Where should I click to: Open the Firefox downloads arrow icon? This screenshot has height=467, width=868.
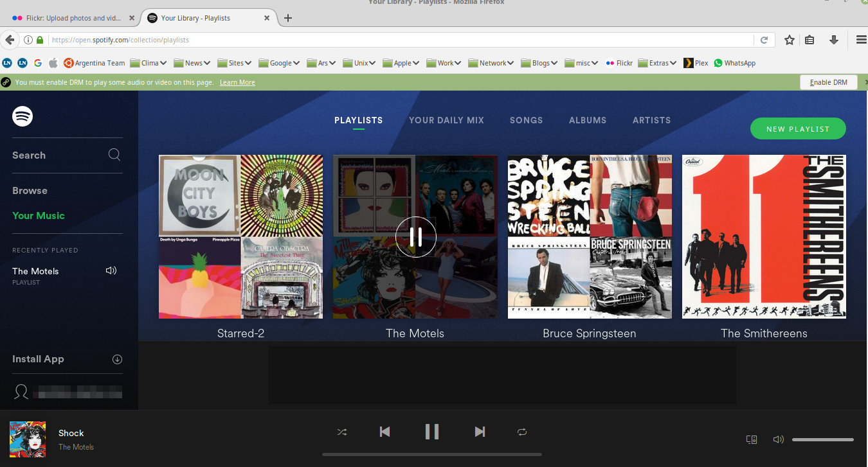click(834, 40)
